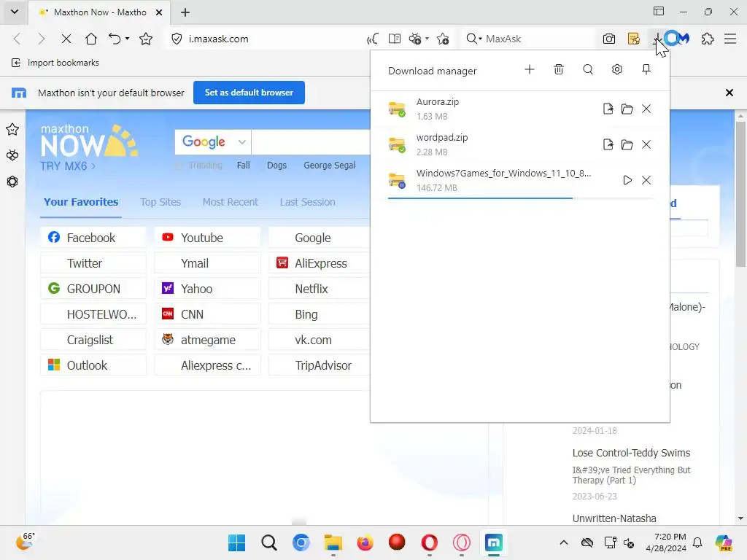Select the Your Favorites tab

click(81, 202)
